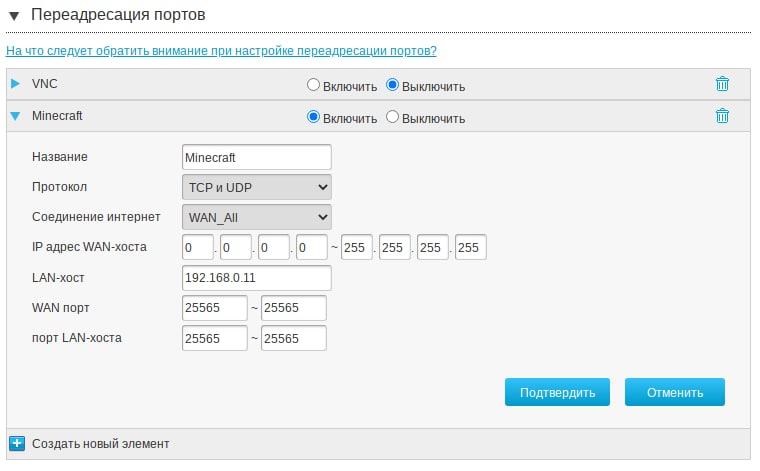Click Создать новый элемент text
The height and width of the screenshot is (471, 760).
pyautogui.click(x=101, y=443)
